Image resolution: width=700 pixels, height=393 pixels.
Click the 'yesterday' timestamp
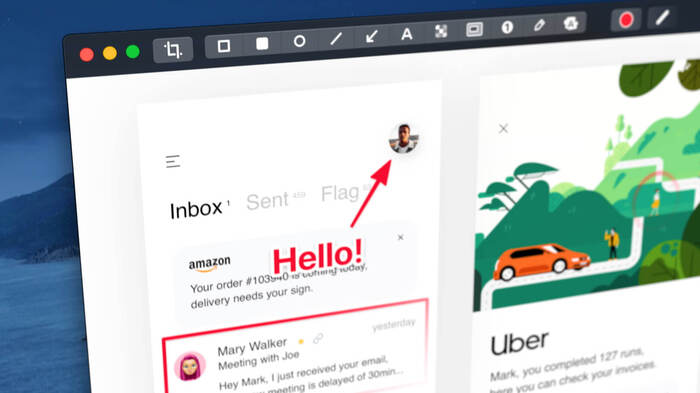[393, 325]
